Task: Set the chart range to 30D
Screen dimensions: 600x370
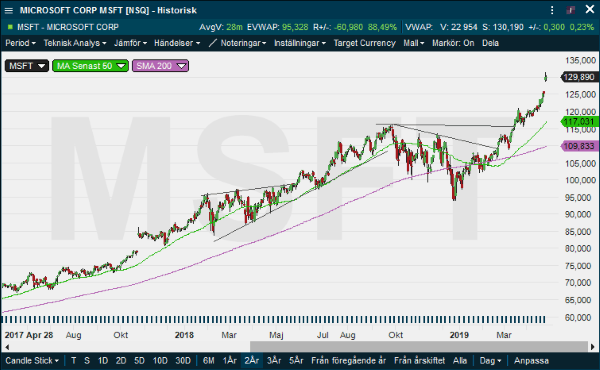Action: pos(183,360)
